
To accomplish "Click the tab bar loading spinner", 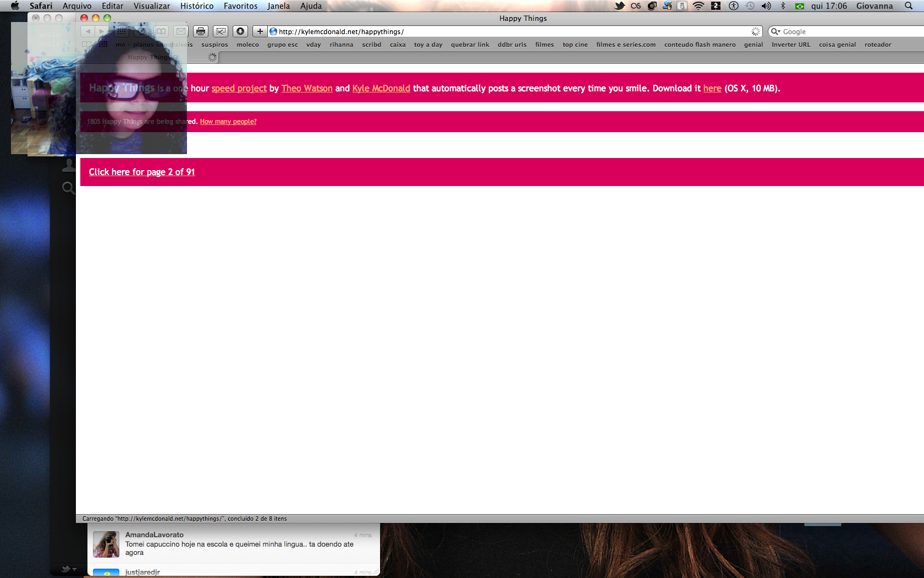I will point(212,57).
